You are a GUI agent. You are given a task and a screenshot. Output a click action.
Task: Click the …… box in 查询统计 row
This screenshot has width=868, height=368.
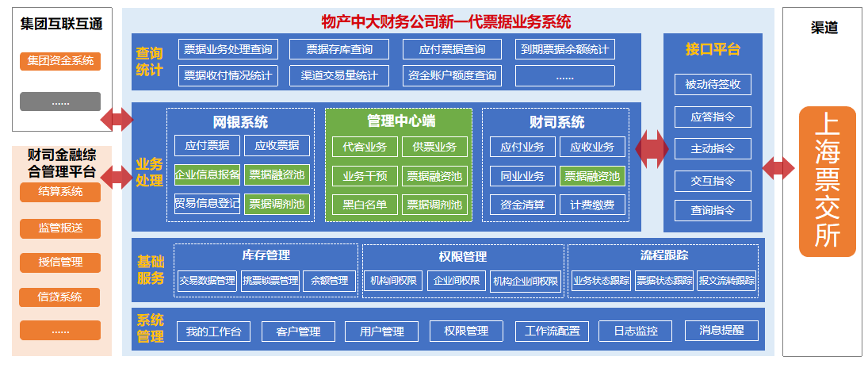[564, 76]
